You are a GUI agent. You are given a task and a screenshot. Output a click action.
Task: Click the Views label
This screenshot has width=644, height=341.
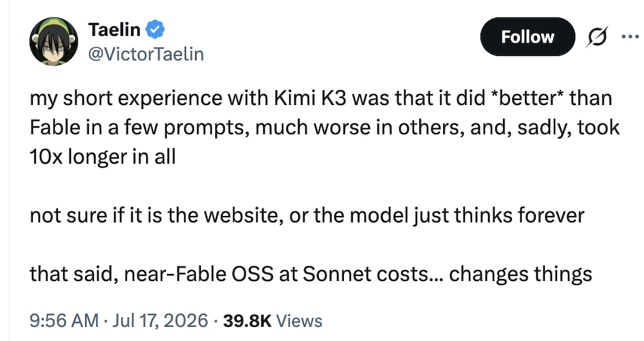click(x=299, y=320)
